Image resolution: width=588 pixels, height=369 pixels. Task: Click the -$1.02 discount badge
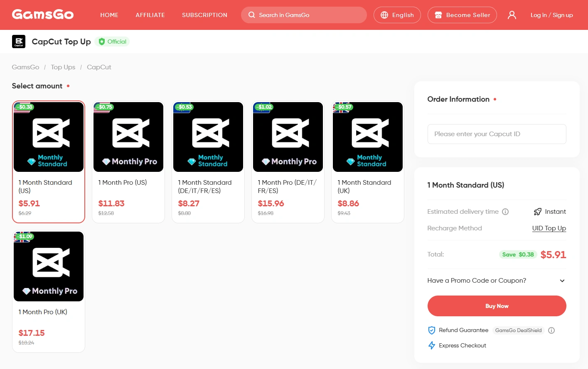coord(264,107)
